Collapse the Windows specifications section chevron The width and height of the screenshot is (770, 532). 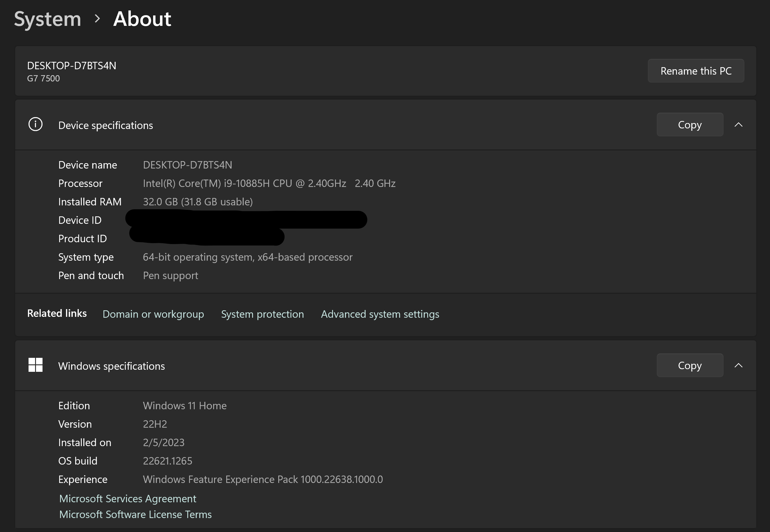point(738,365)
